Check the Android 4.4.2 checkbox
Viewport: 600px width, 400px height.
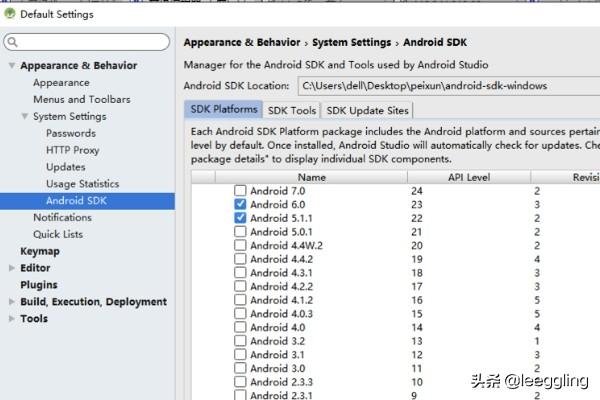click(240, 259)
